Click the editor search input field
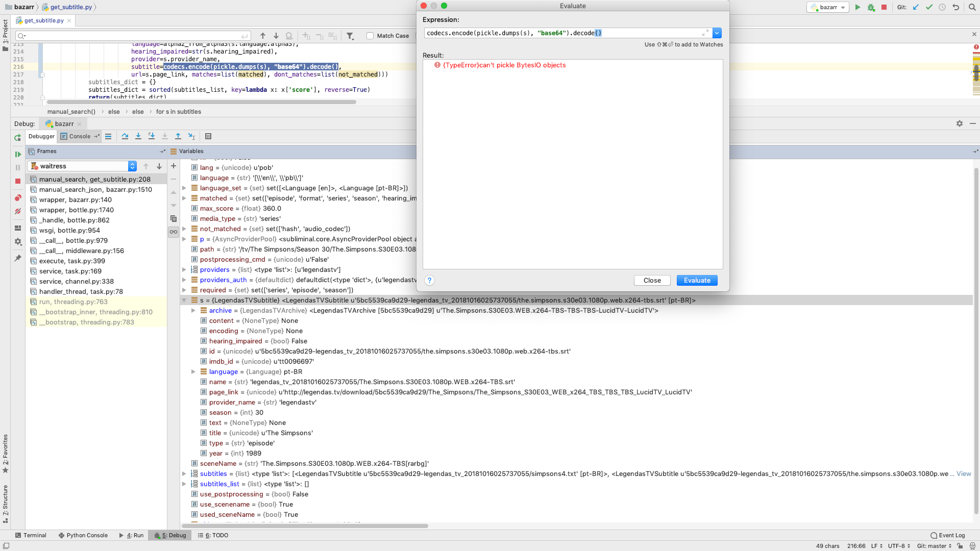980x551 pixels. (133, 36)
